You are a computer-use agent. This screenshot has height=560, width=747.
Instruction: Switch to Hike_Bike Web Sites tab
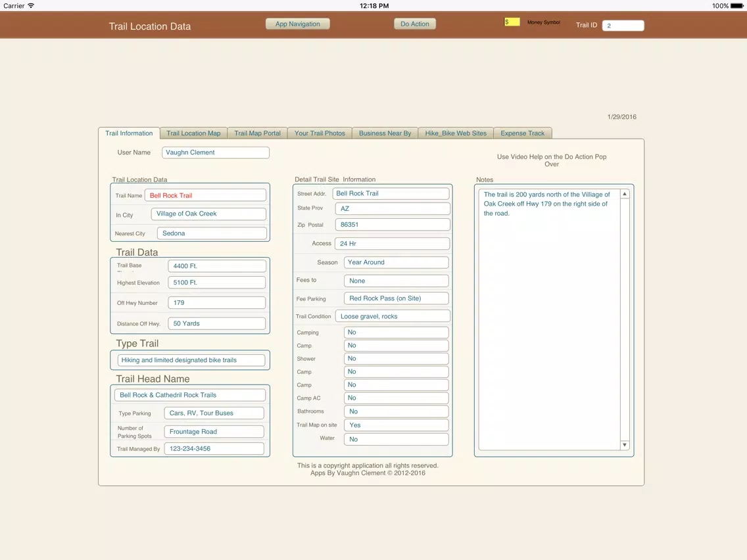click(456, 133)
